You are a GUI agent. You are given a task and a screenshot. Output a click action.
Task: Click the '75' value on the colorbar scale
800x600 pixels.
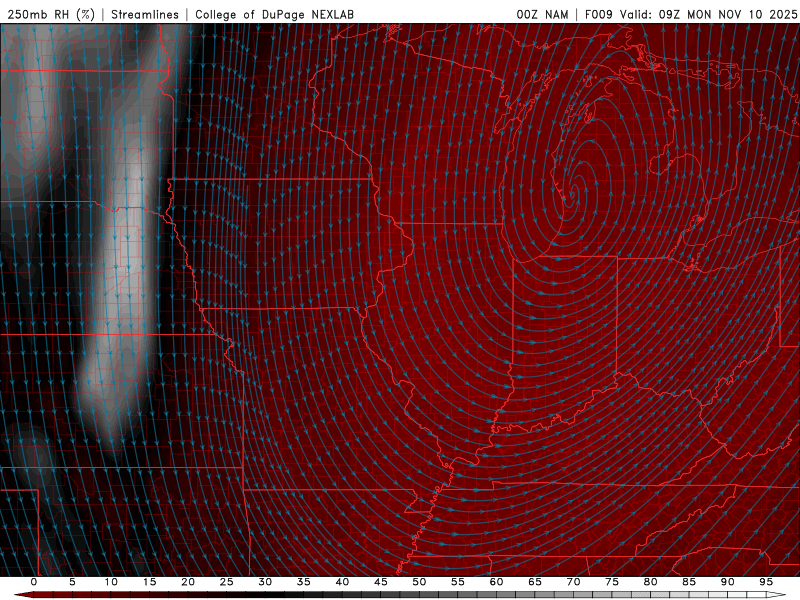(612, 582)
